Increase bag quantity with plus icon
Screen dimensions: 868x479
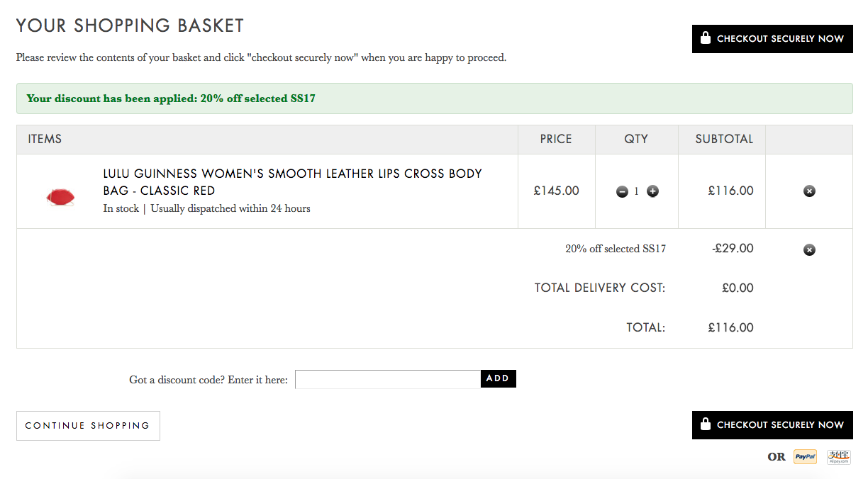pos(652,191)
